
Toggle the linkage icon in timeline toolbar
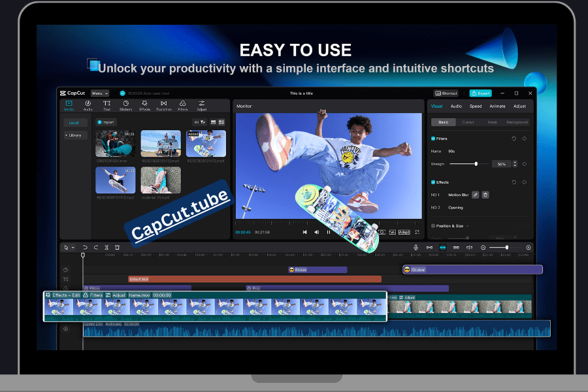coord(456,248)
